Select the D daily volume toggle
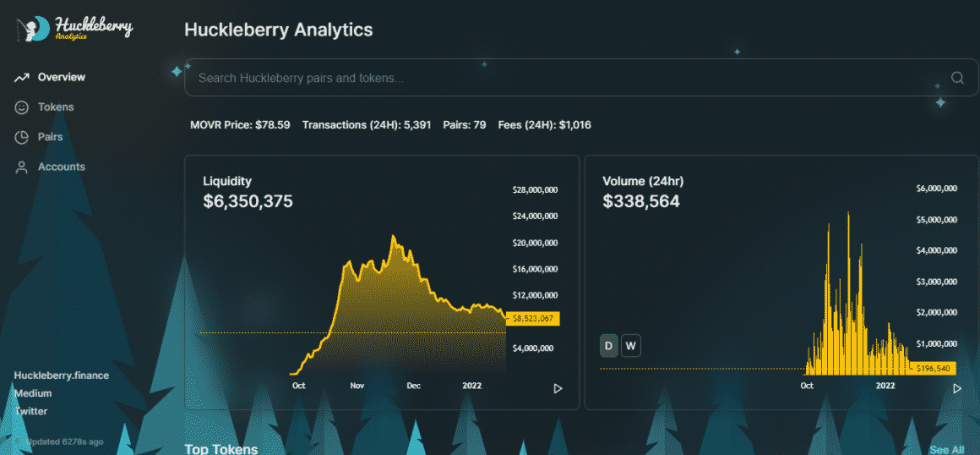This screenshot has width=980, height=455. (x=609, y=345)
